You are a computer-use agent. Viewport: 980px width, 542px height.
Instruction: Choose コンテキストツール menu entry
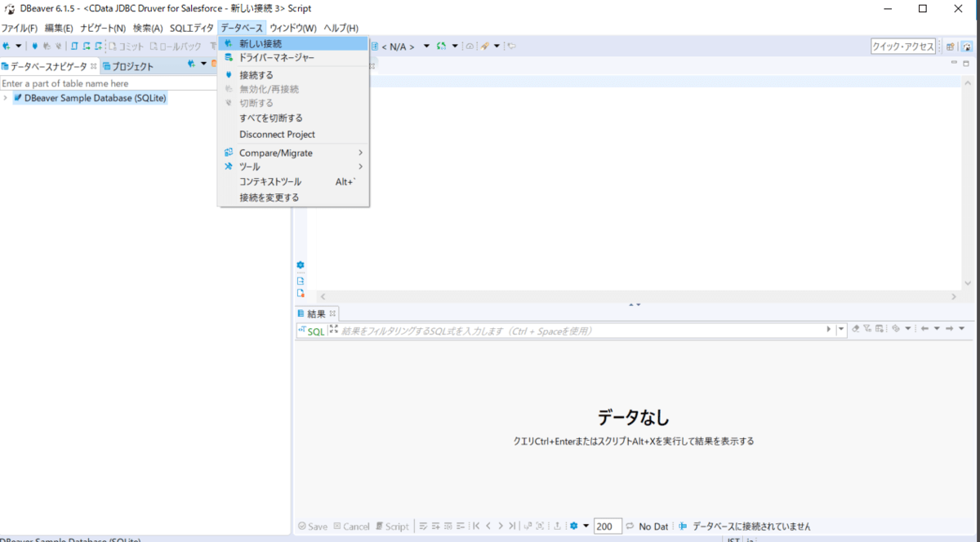pos(294,182)
